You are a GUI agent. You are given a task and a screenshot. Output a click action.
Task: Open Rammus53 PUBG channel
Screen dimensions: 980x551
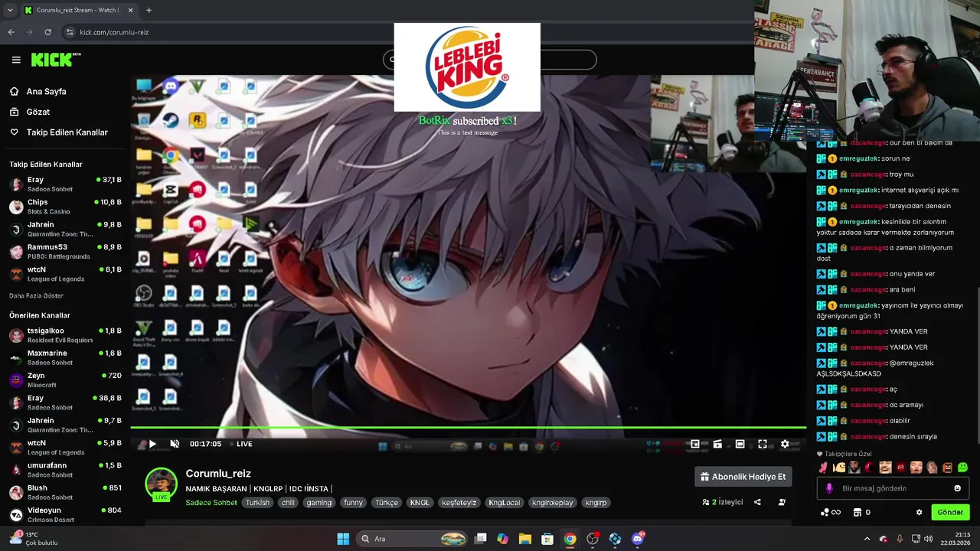pyautogui.click(x=65, y=252)
